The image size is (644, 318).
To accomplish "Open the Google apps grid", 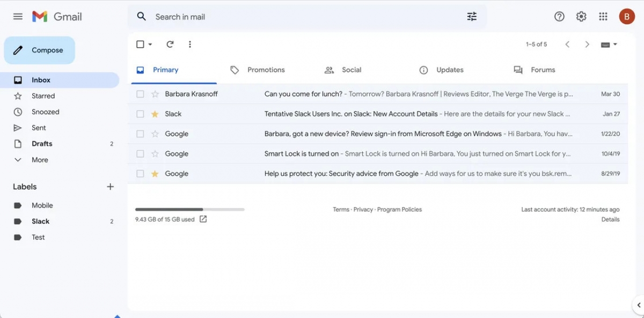I will tap(603, 17).
